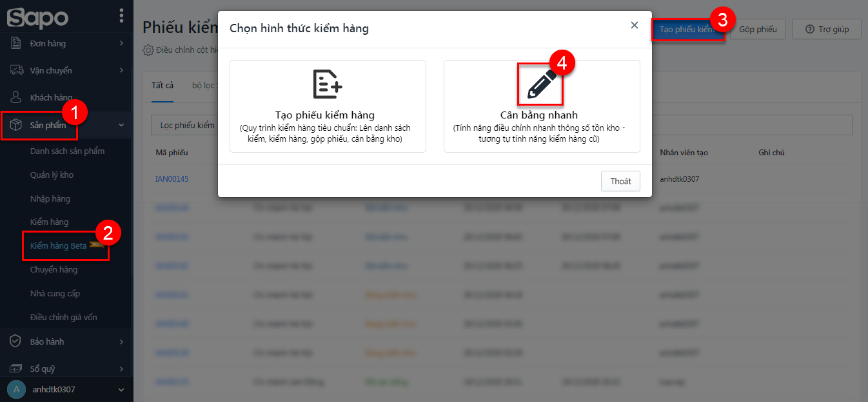Click the Vận chuyển truck icon
868x402 pixels.
pyautogui.click(x=16, y=70)
